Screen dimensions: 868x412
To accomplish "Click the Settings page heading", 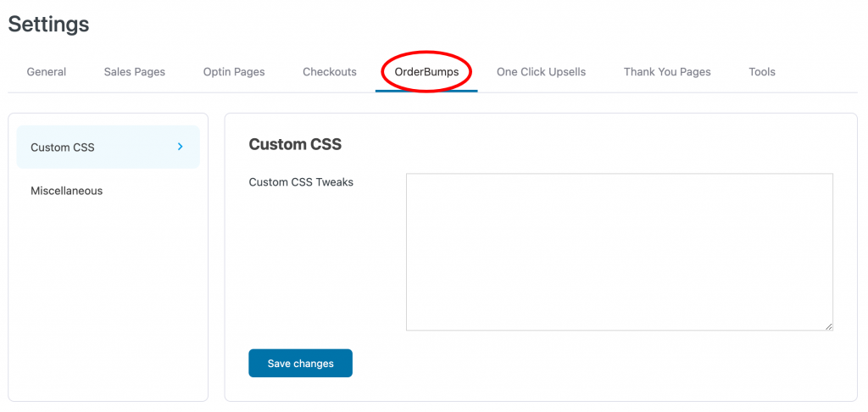I will click(48, 24).
